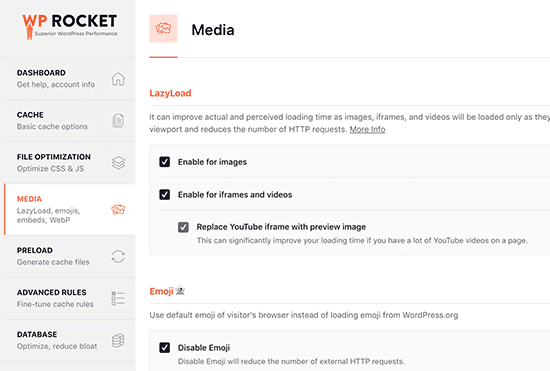Open the Database optimization tab
550x371 pixels.
click(70, 340)
